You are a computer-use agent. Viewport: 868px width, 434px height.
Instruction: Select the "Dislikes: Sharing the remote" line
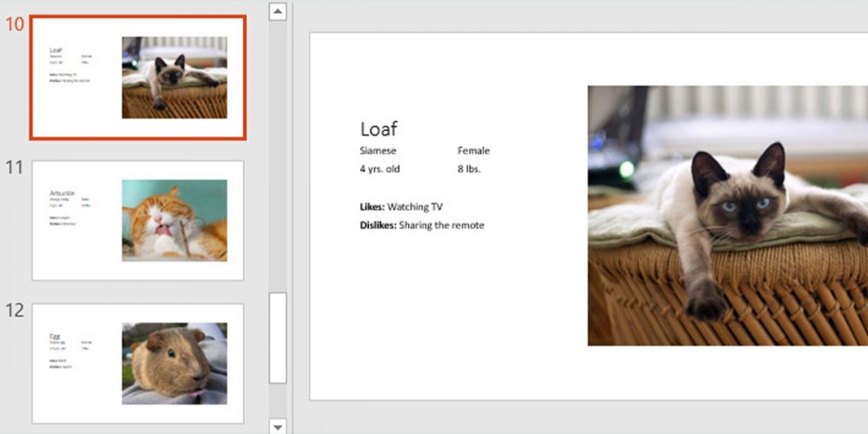tap(422, 226)
